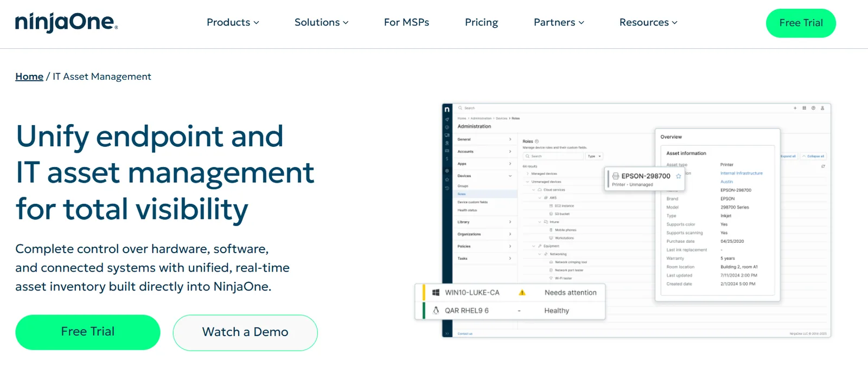Collapse the AWS tree node
868x380 pixels.
point(539,198)
